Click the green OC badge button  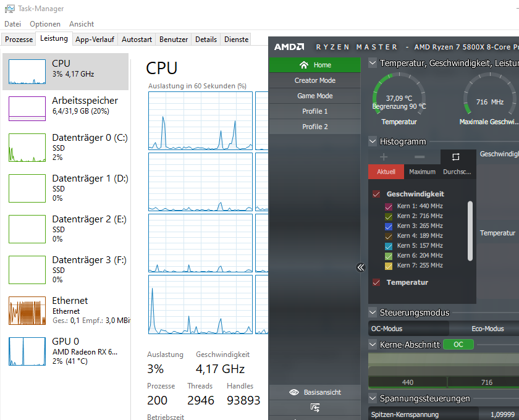click(x=458, y=345)
